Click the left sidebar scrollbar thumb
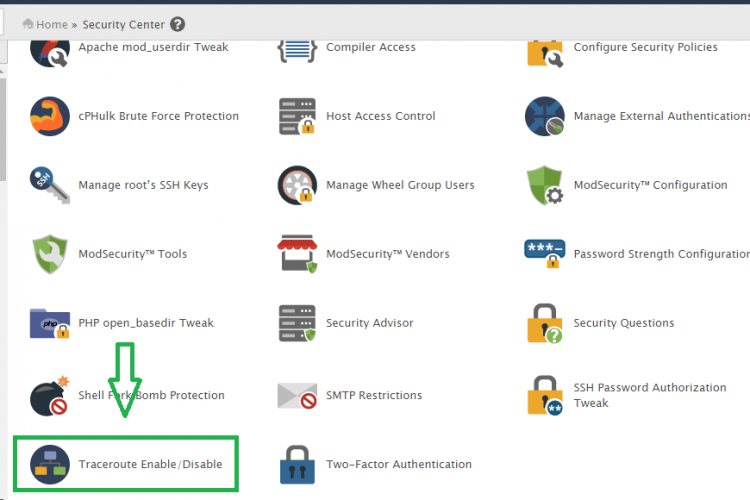 [x=3, y=129]
